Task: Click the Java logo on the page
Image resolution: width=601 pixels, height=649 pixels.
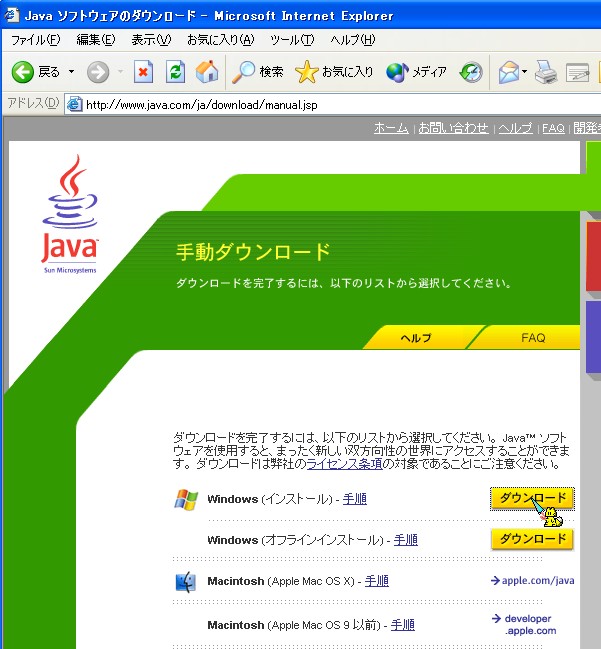Action: click(x=70, y=215)
